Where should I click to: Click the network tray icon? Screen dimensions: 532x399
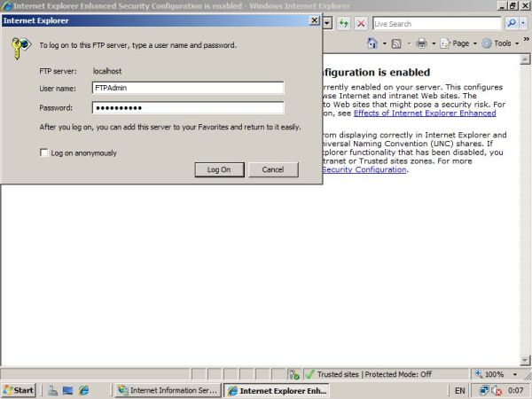coord(484,390)
